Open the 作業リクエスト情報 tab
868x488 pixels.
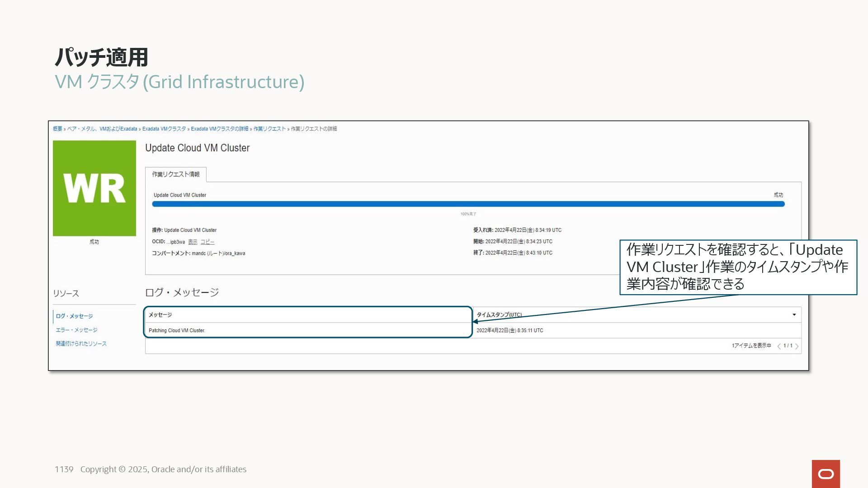175,174
